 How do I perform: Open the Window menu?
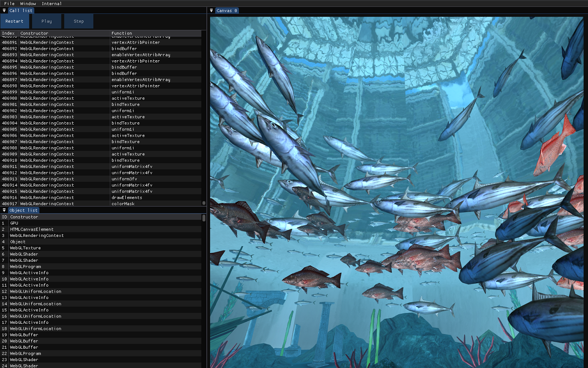tap(28, 4)
